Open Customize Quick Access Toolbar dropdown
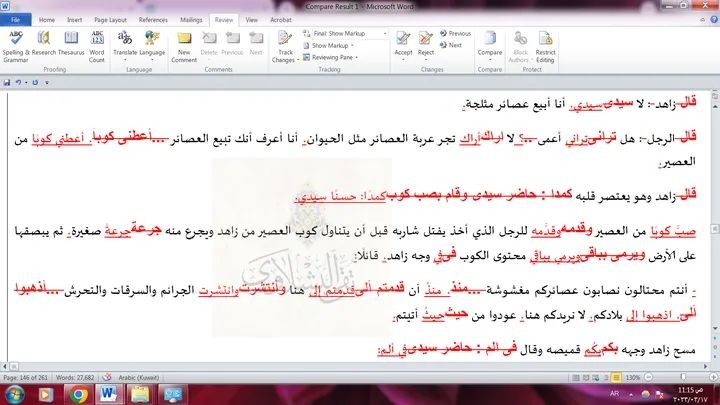This screenshot has height=405, width=720. [x=47, y=83]
